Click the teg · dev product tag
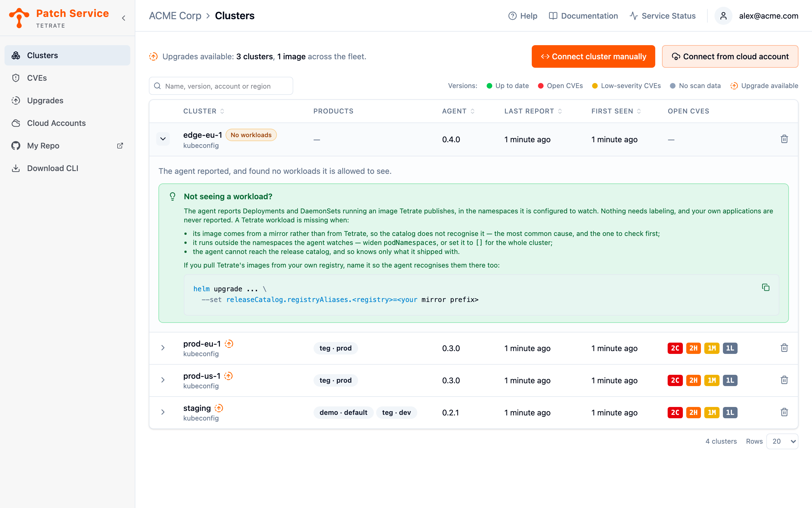Screen dimensions: 812x508 click(x=397, y=413)
